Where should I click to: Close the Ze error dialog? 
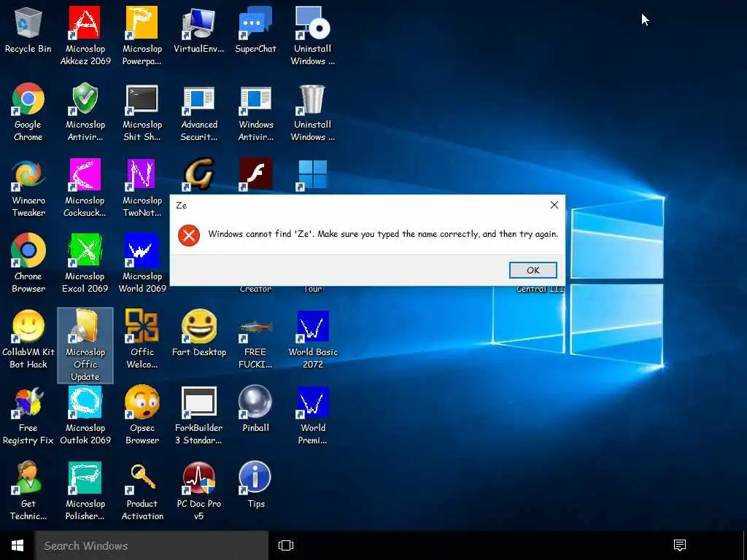(x=554, y=205)
